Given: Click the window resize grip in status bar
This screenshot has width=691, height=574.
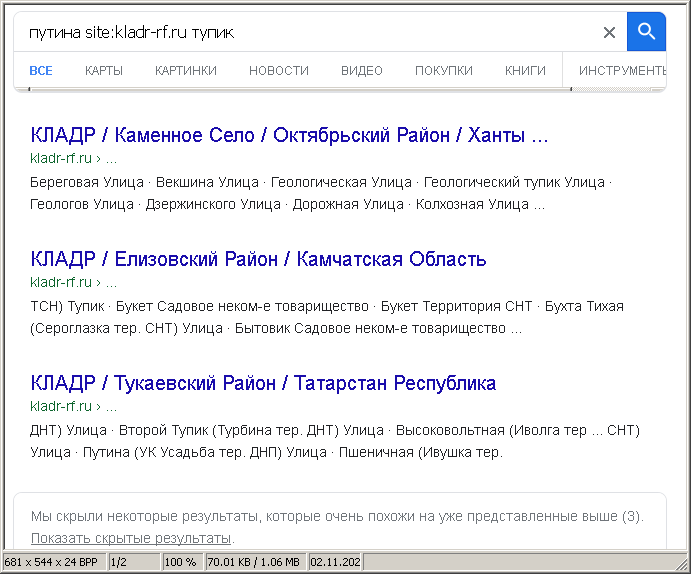Looking at the screenshot, I should coord(681,563).
